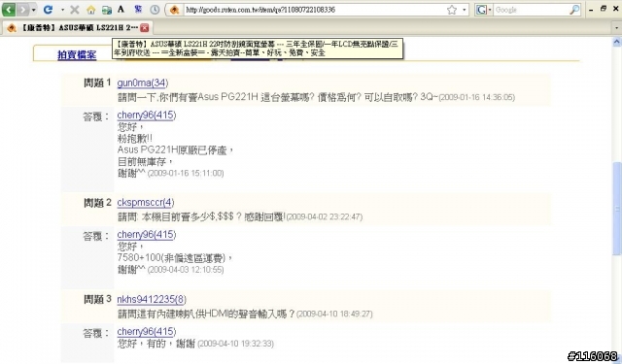Click the green image toolbar icon after Home
Image resolution: width=622 pixels, height=364 pixels.
pyautogui.click(x=106, y=10)
